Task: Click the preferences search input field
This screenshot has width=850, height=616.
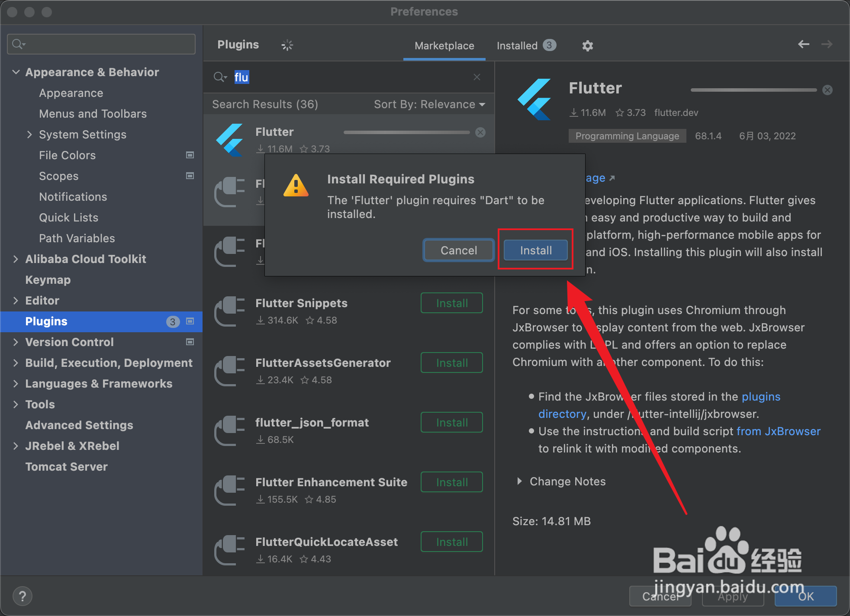Action: click(101, 44)
